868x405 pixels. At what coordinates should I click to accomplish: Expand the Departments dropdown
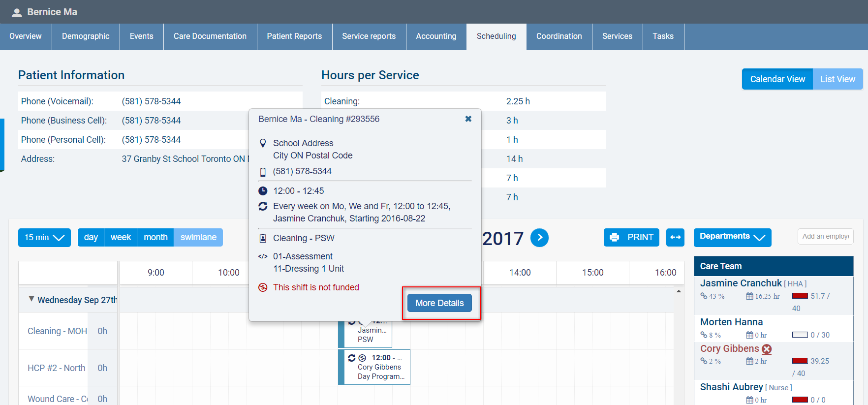click(x=732, y=237)
